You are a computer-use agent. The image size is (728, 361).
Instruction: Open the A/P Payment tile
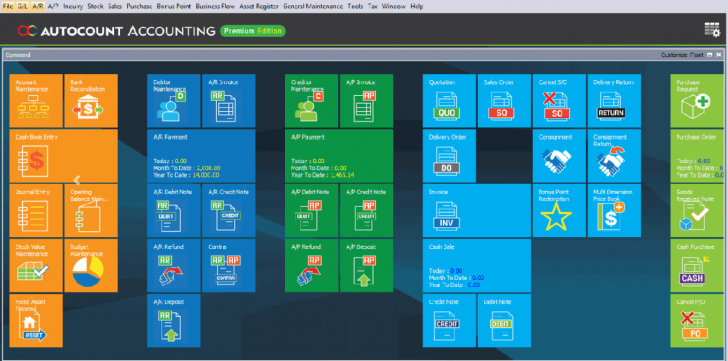click(339, 156)
